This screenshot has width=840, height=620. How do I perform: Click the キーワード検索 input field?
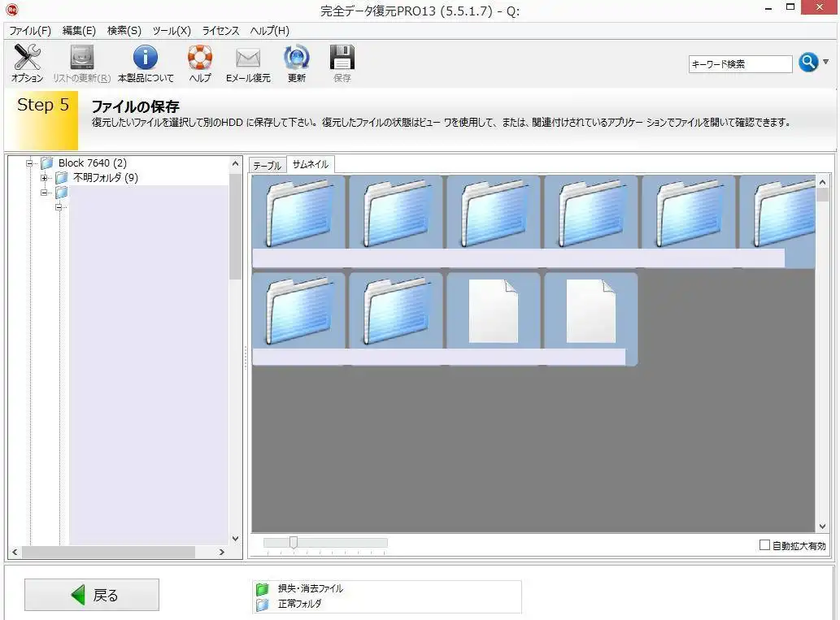740,63
